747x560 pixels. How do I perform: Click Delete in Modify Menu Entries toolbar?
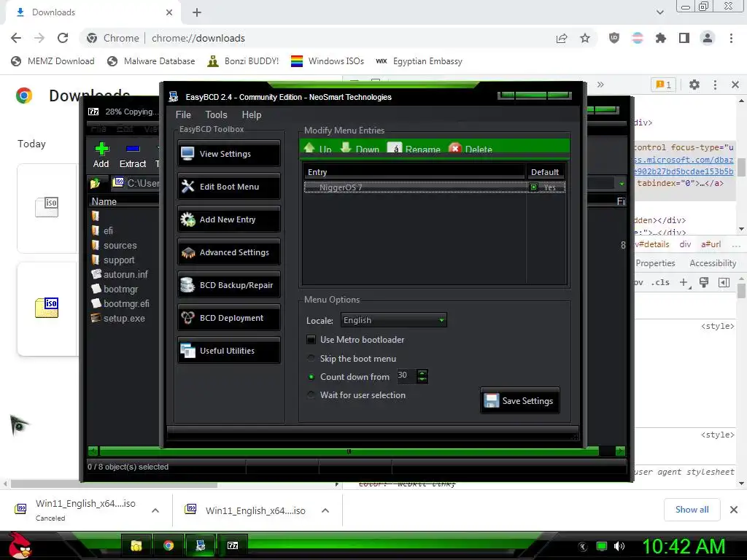(471, 149)
